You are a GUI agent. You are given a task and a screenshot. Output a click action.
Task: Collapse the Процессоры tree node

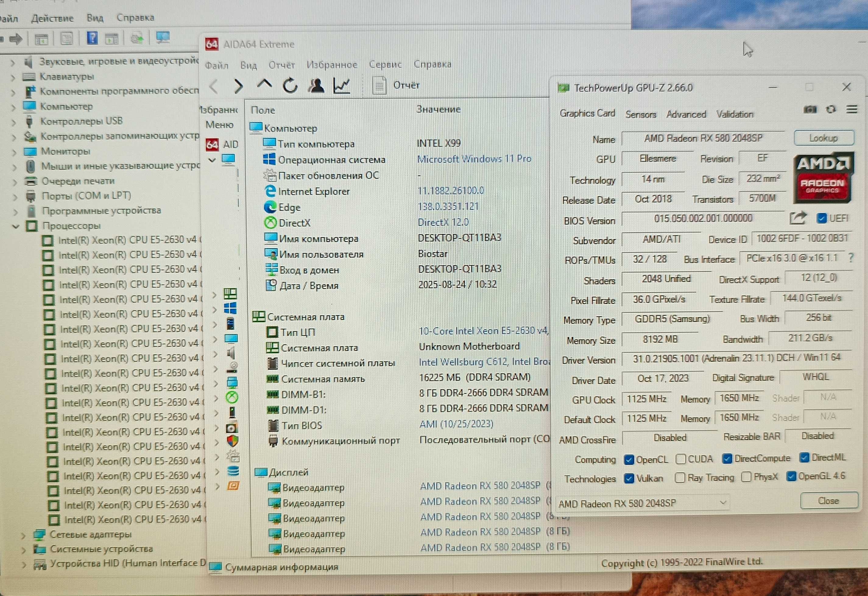15,226
